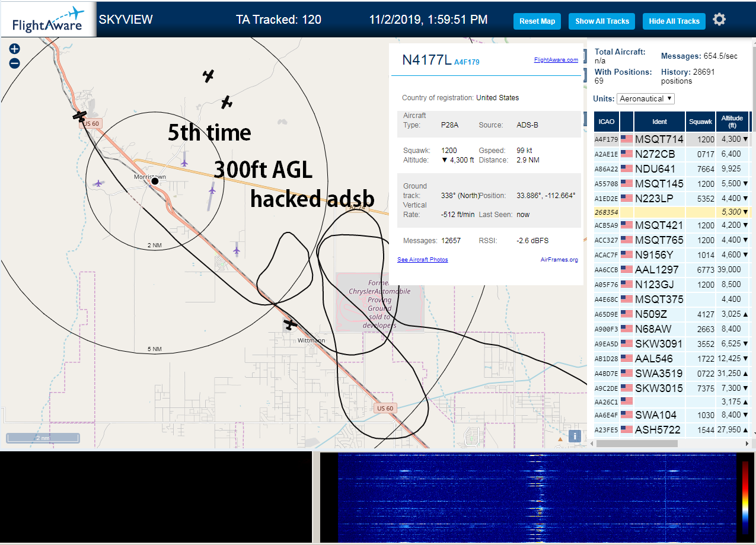Click the A4F179 hex code link by N4177L
This screenshot has width=756, height=545.
(x=467, y=62)
